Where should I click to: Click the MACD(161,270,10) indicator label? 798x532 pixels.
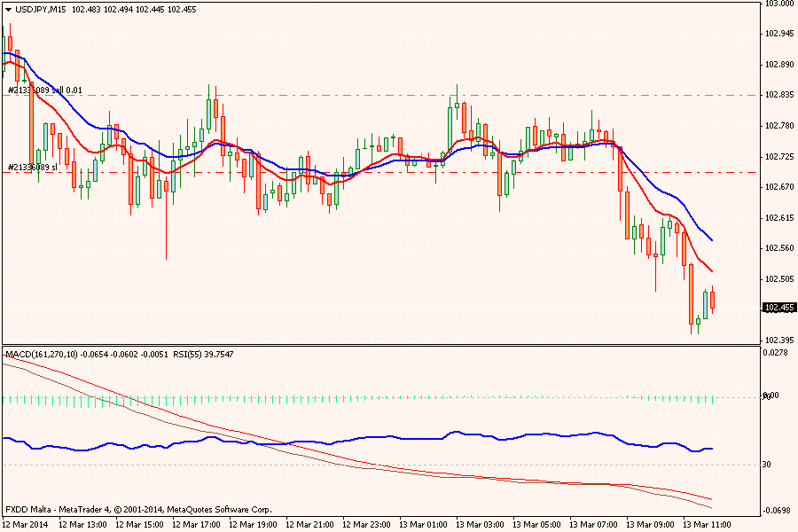click(x=41, y=355)
